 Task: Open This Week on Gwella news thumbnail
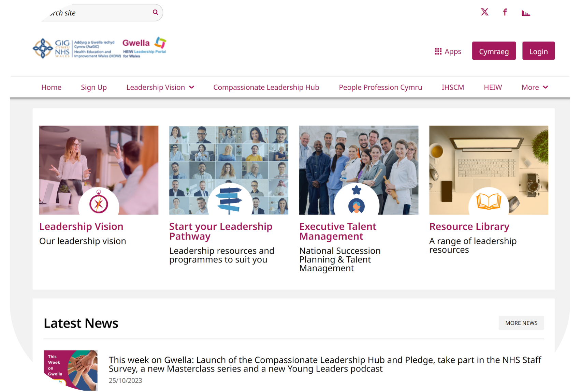click(x=71, y=370)
